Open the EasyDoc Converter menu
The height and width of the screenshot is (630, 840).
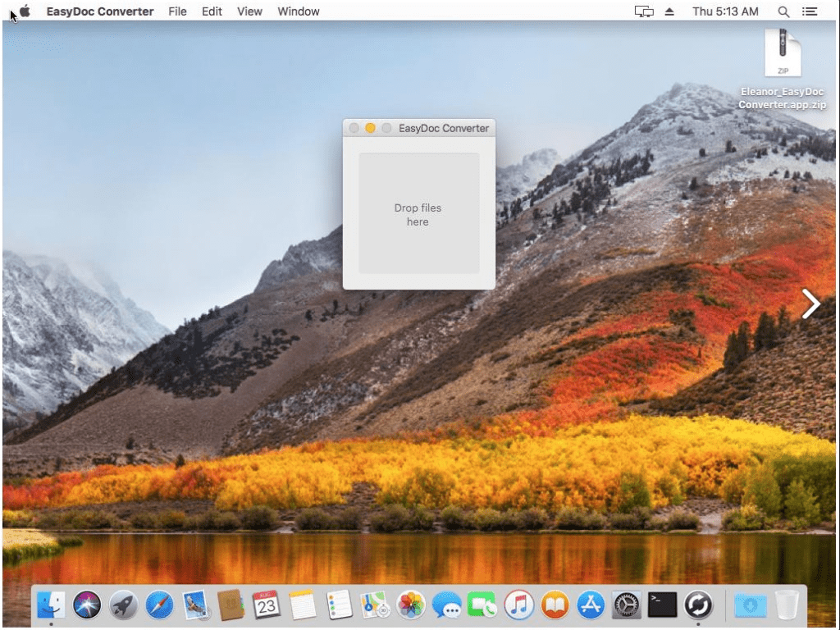pos(100,11)
